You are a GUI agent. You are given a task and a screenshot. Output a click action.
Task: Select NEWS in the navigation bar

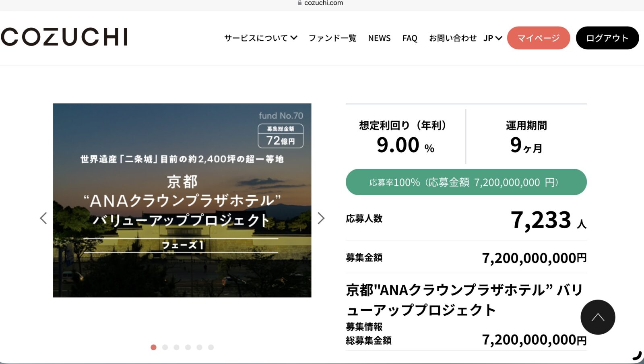click(379, 38)
